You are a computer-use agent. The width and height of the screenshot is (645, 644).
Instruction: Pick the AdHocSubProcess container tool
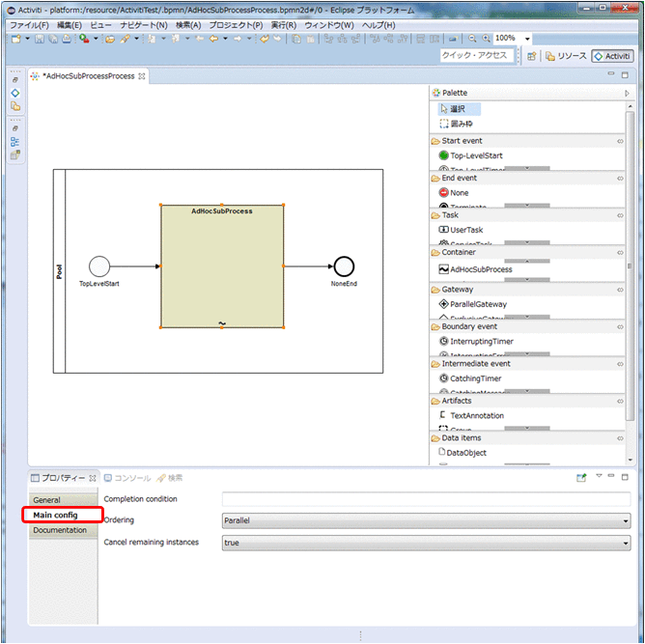[x=480, y=269]
